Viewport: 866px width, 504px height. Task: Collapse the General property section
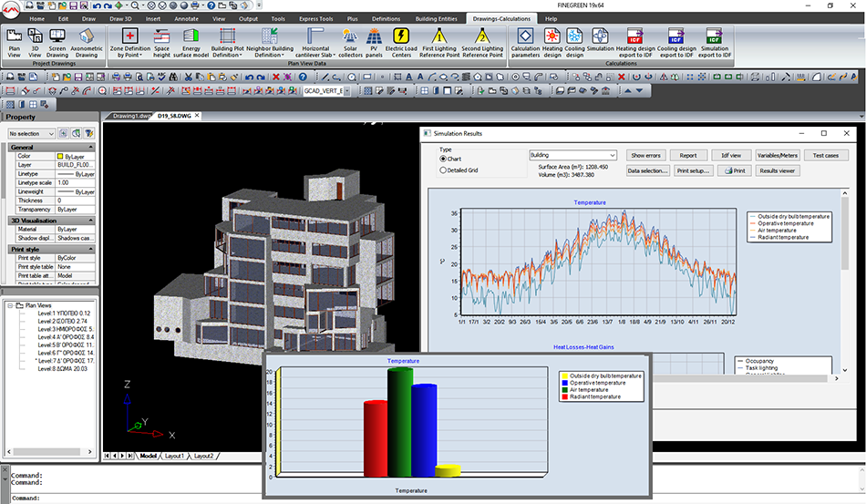coord(90,148)
